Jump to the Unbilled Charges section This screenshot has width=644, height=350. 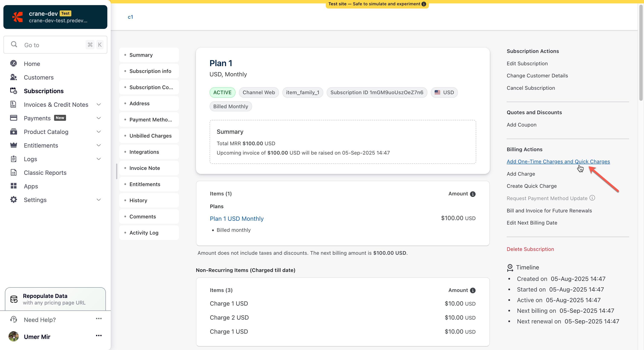[x=150, y=136]
